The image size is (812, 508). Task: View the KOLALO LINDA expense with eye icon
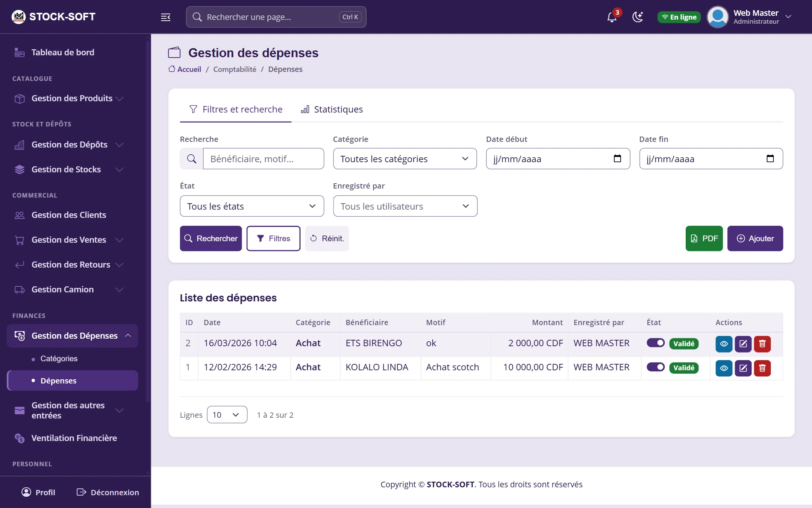[x=724, y=368]
